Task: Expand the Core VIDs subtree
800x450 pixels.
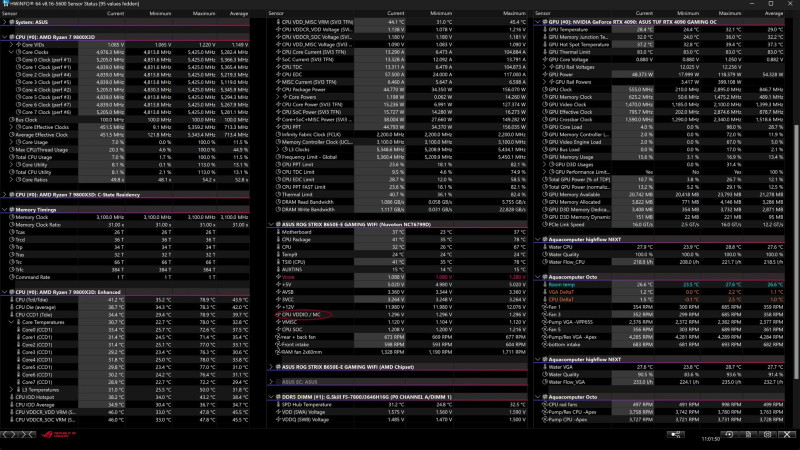Action: point(12,45)
